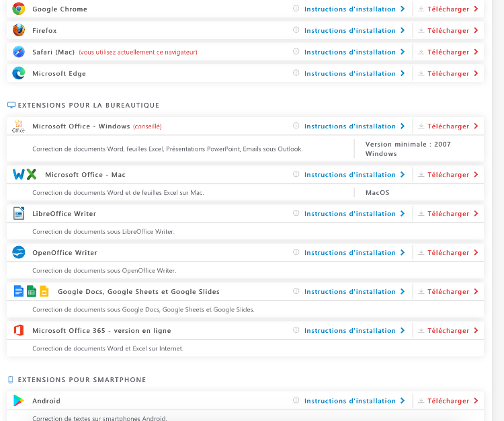Click the info icon in Google Chrome row
Viewport: 504px width, 421px height.
pyautogui.click(x=296, y=8)
